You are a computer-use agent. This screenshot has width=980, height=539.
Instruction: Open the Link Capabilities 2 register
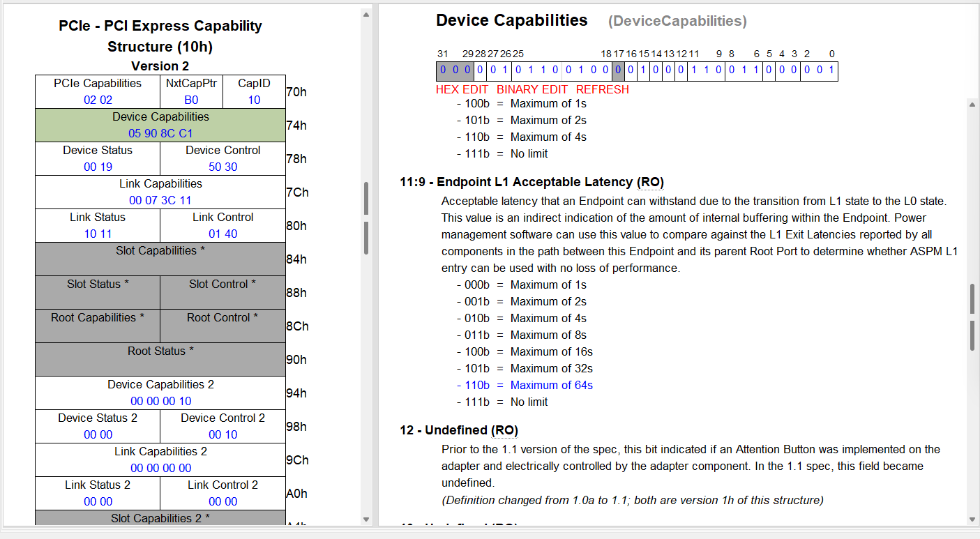pyautogui.click(x=160, y=460)
